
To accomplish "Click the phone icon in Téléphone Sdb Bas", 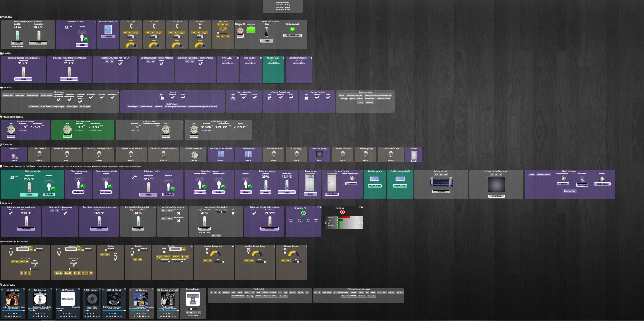I will tap(267, 31).
